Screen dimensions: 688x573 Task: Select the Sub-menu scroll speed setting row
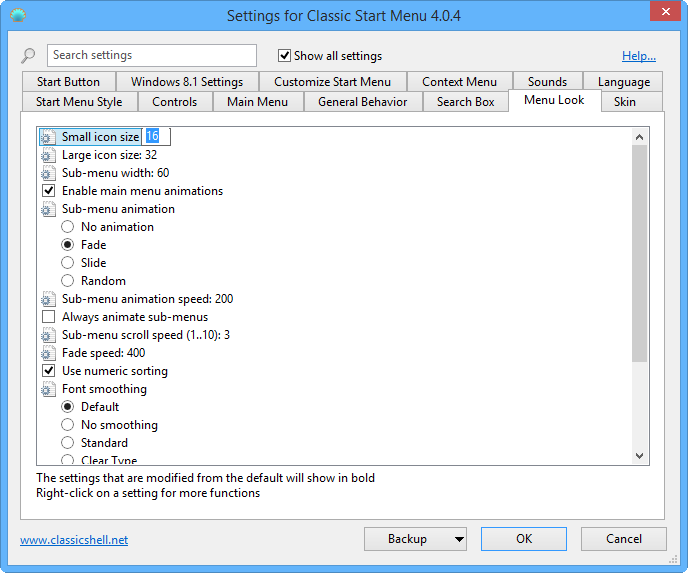click(x=146, y=335)
